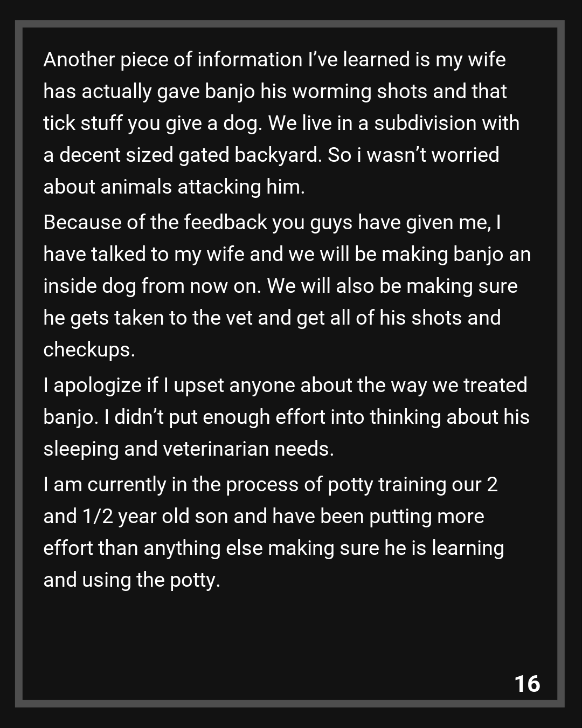Click the word "vet" in second paragraph
Viewport: 582px width, 728px height.
pos(238,318)
